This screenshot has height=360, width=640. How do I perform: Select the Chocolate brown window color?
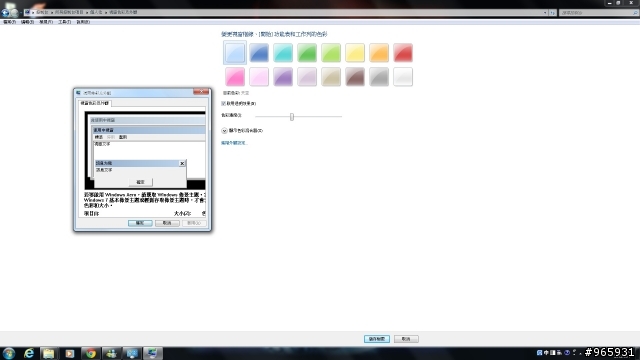click(355, 77)
